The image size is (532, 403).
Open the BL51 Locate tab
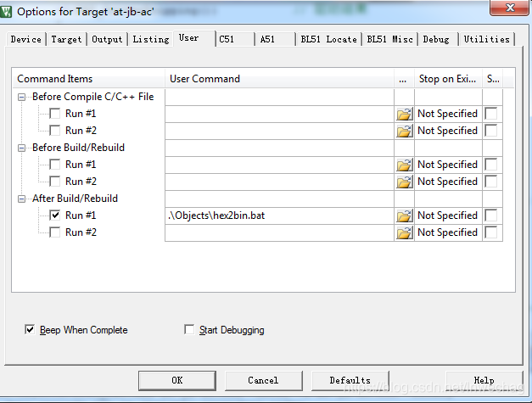click(328, 39)
